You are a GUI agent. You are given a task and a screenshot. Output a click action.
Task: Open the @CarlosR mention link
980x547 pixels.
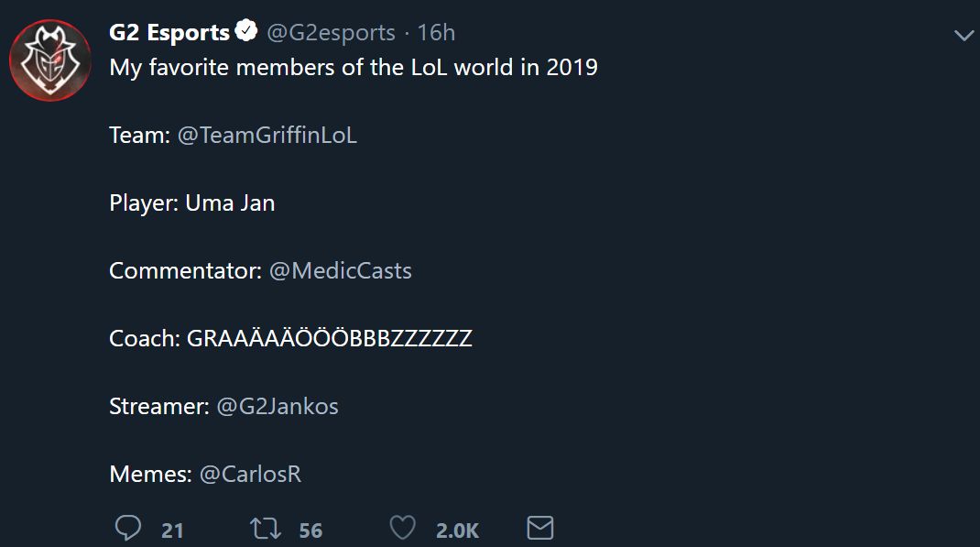(x=250, y=474)
